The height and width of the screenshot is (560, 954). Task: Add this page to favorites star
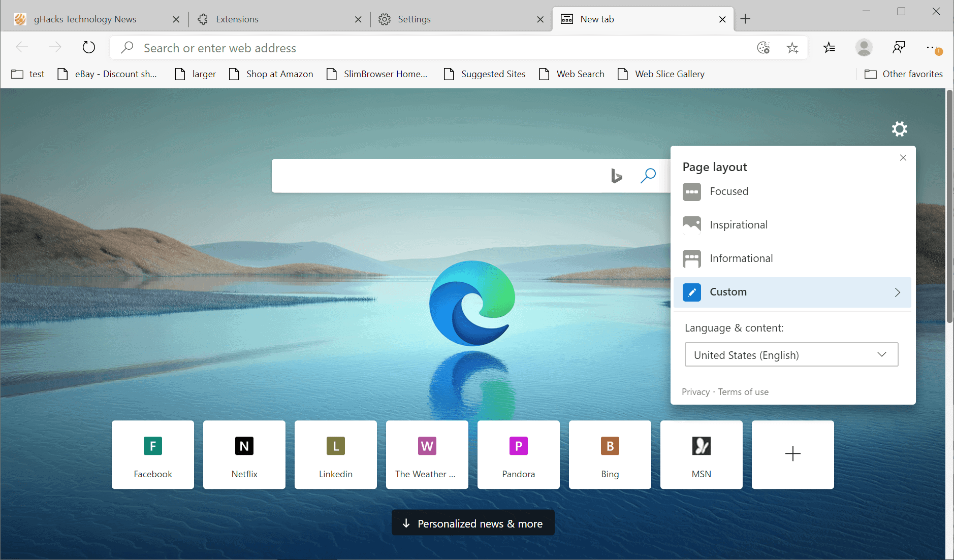(792, 48)
